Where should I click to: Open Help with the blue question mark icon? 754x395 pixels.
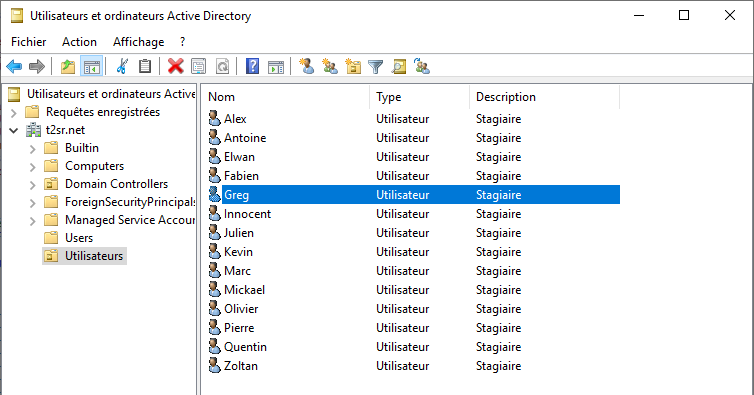point(252,66)
